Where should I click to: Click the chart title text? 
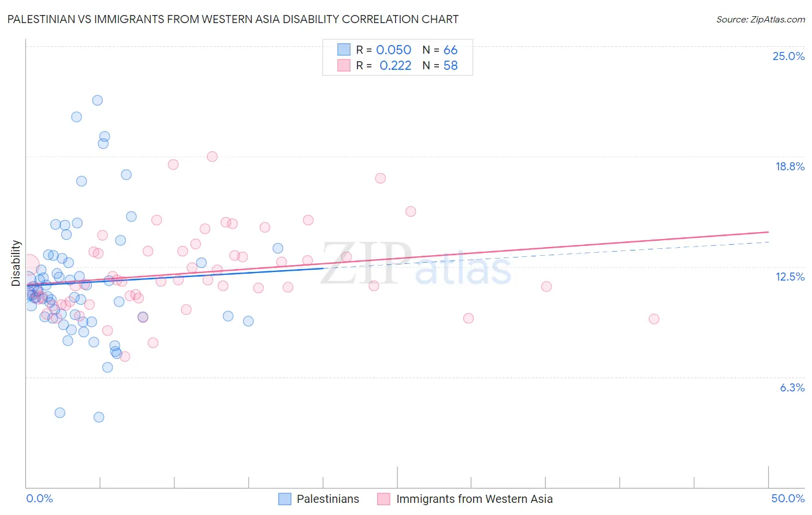click(233, 19)
